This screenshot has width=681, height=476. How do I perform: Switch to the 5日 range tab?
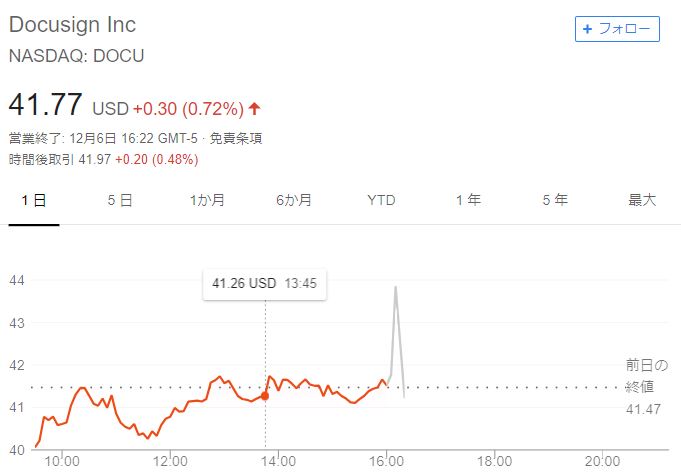120,200
